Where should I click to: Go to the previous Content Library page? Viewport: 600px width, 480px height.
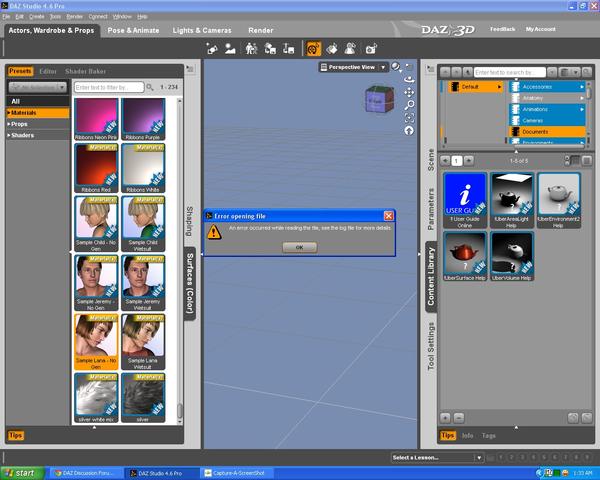(445, 160)
